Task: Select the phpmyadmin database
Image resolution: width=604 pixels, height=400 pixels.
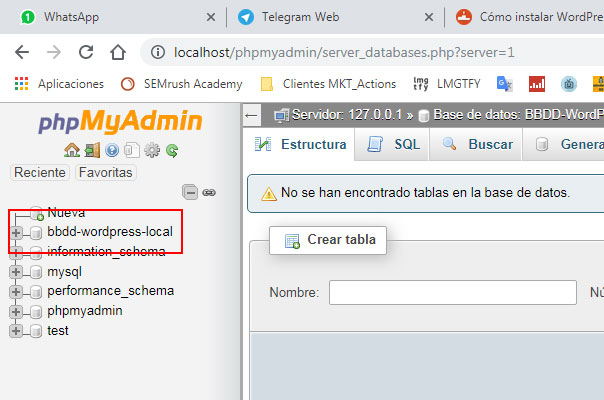Action: tap(85, 311)
